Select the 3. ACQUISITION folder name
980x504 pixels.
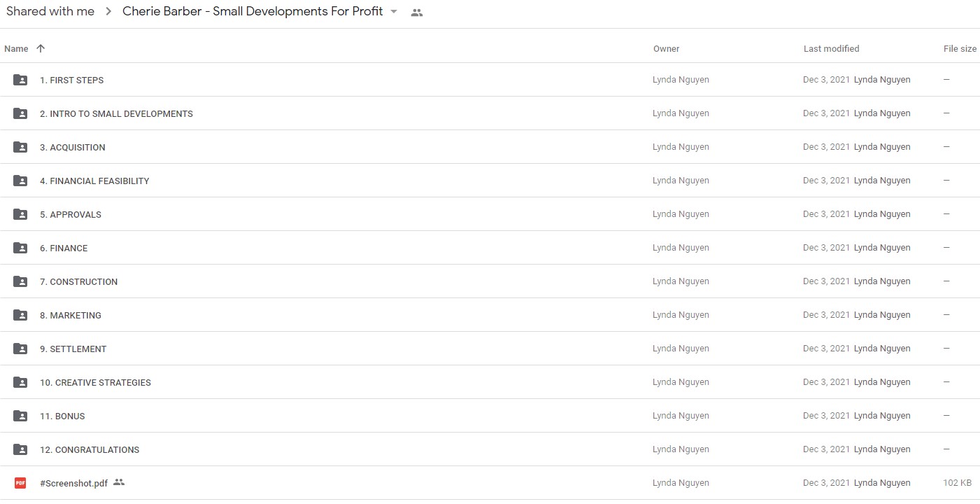pos(73,148)
